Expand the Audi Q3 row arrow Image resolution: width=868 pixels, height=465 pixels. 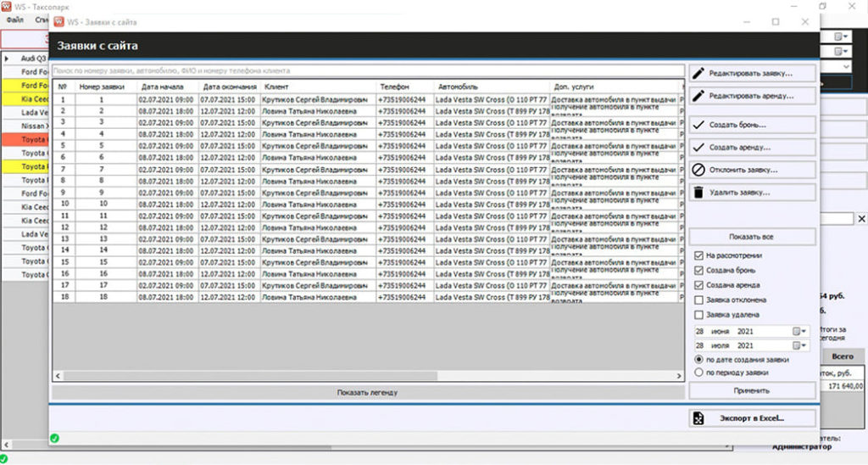tap(7, 59)
